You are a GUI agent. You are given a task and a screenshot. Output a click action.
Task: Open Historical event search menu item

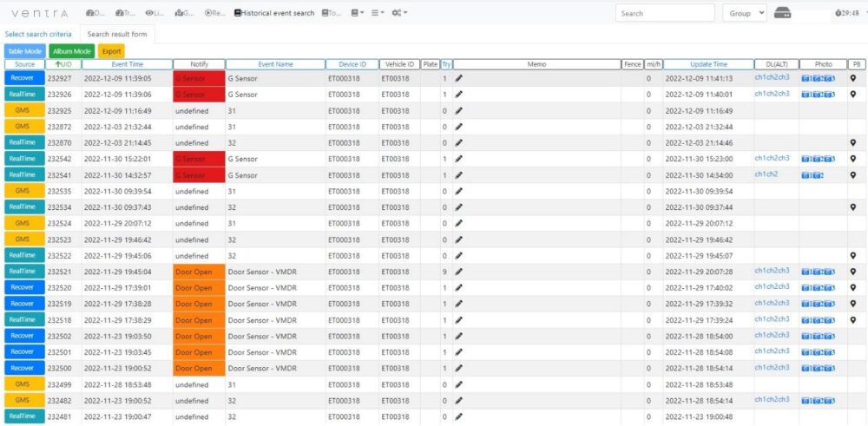[x=274, y=13]
